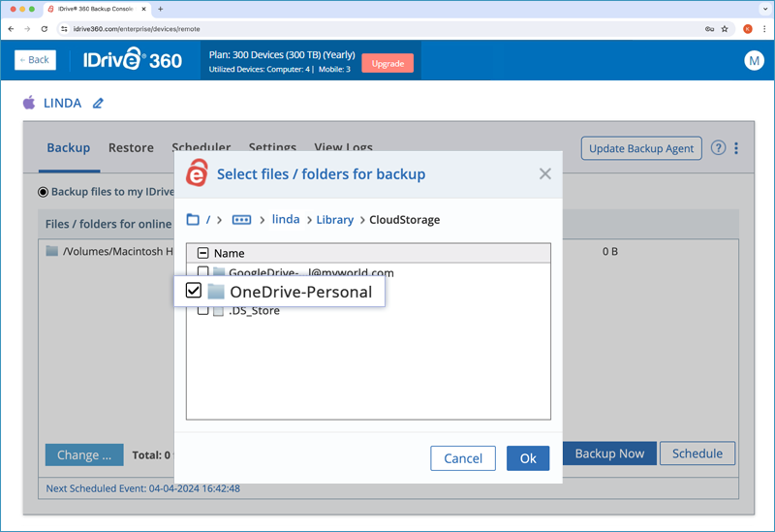Close the IDrive 360 browser tab
This screenshot has height=532, width=775.
tap(143, 9)
